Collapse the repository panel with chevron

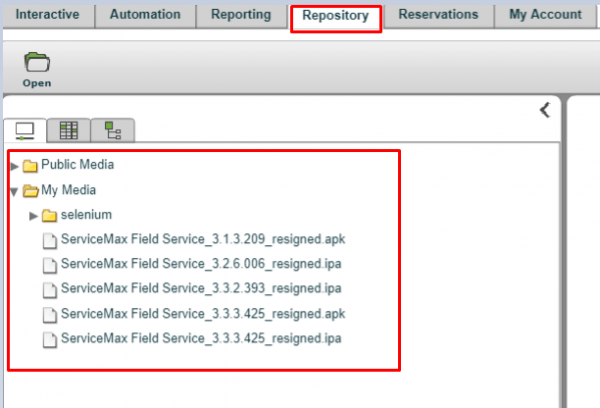coord(545,110)
